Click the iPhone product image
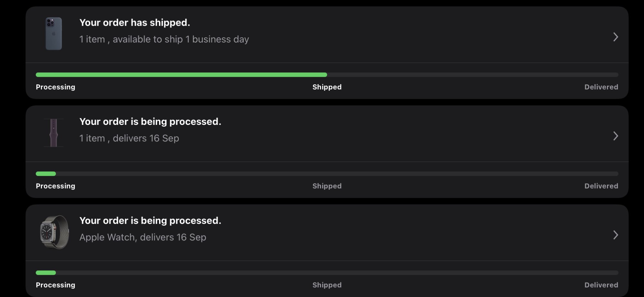 (x=53, y=34)
